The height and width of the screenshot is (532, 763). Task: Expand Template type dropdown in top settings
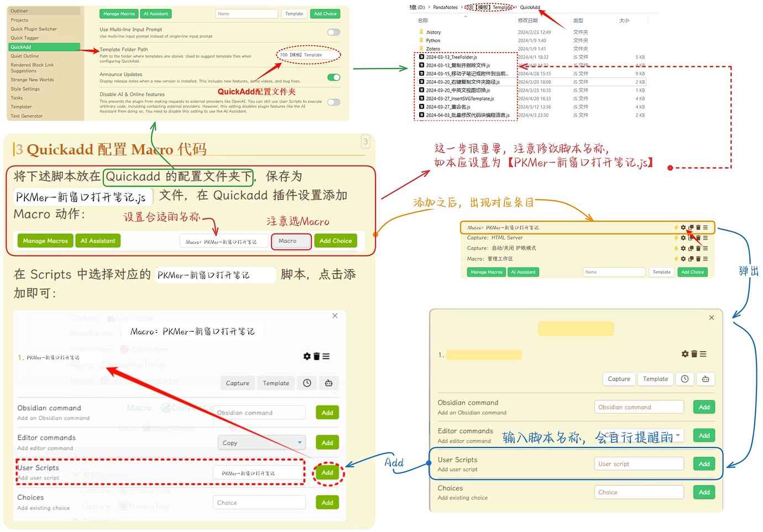point(294,14)
